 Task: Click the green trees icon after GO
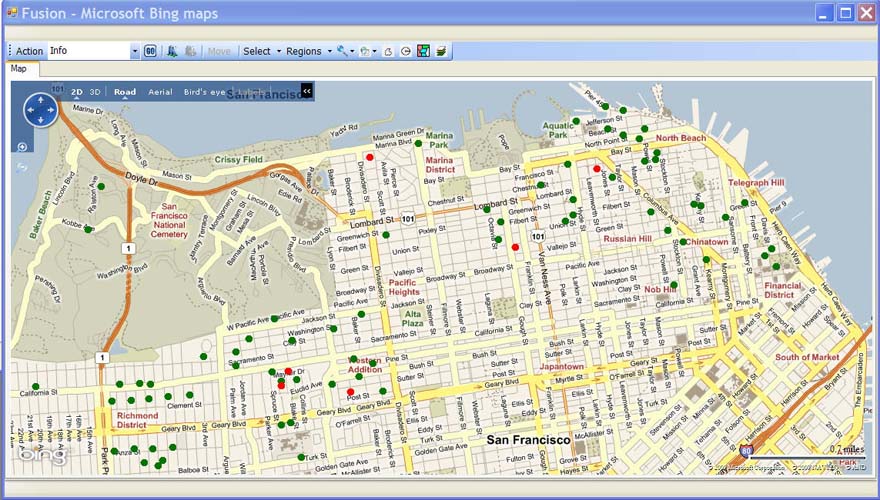click(172, 51)
